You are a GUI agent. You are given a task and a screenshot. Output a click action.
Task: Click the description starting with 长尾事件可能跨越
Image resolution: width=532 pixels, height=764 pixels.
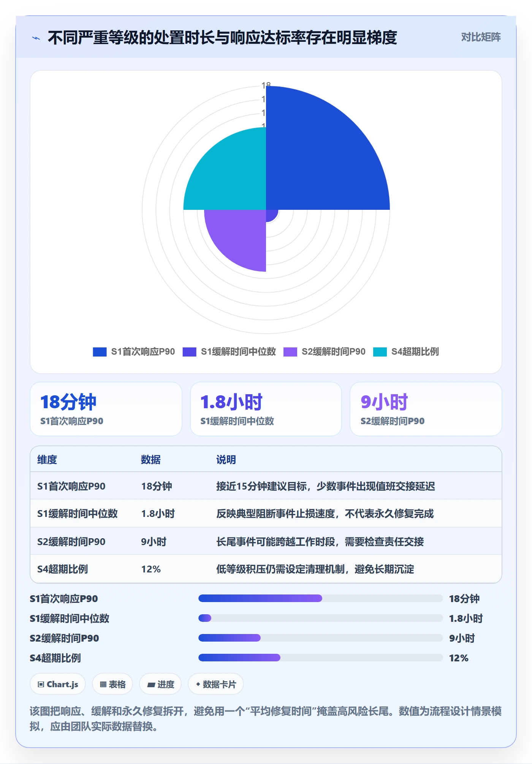point(320,542)
